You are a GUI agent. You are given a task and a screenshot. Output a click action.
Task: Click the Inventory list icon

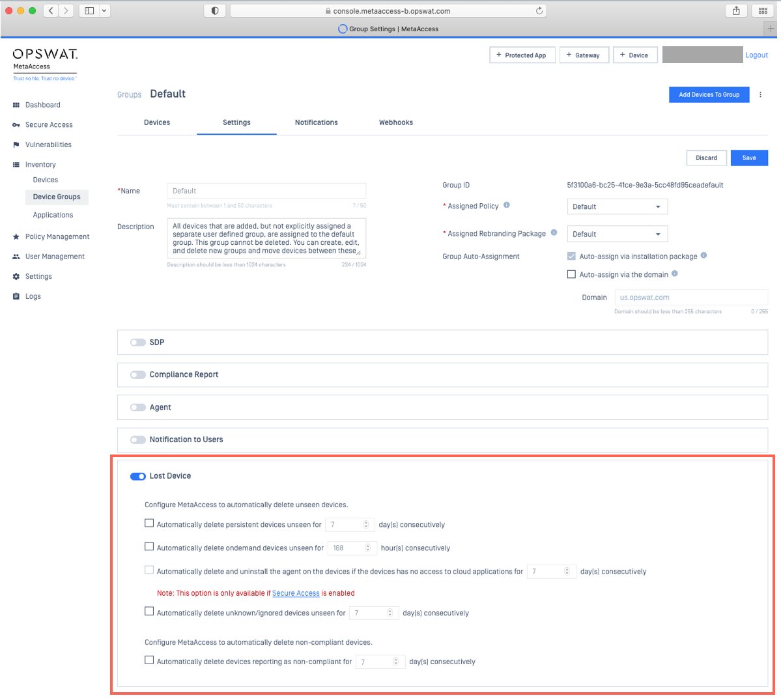(x=16, y=165)
